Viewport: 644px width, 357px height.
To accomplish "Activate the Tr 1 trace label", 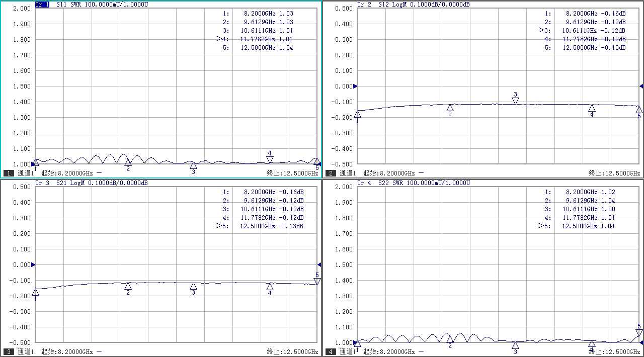I will [42, 5].
